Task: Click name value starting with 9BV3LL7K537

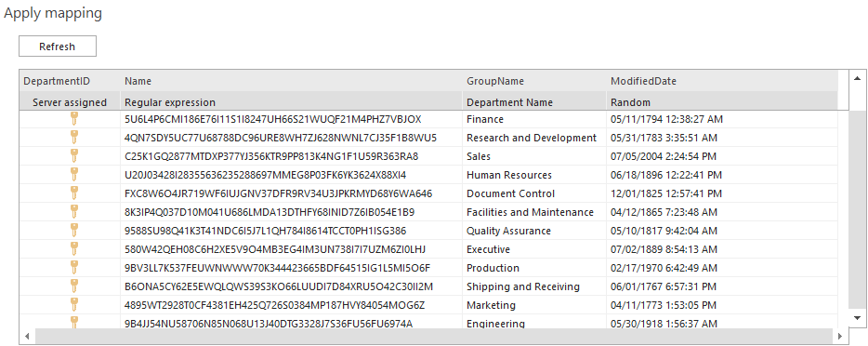Action: coord(277,268)
